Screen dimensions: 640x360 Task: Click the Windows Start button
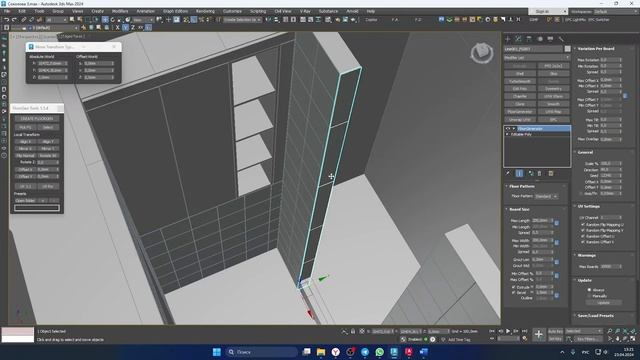[x=217, y=352]
